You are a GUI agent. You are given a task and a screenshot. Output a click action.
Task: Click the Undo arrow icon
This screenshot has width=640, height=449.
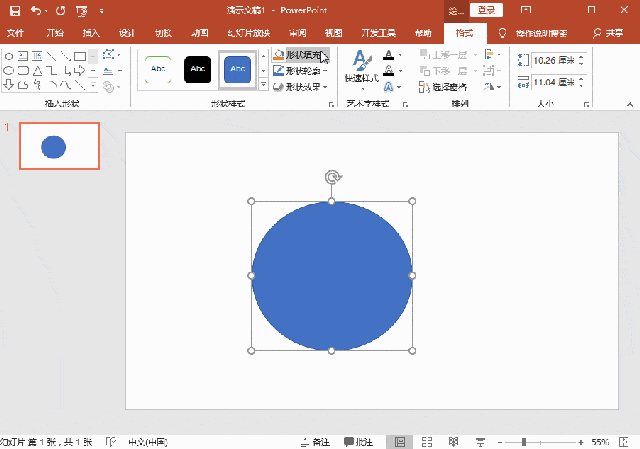point(36,10)
